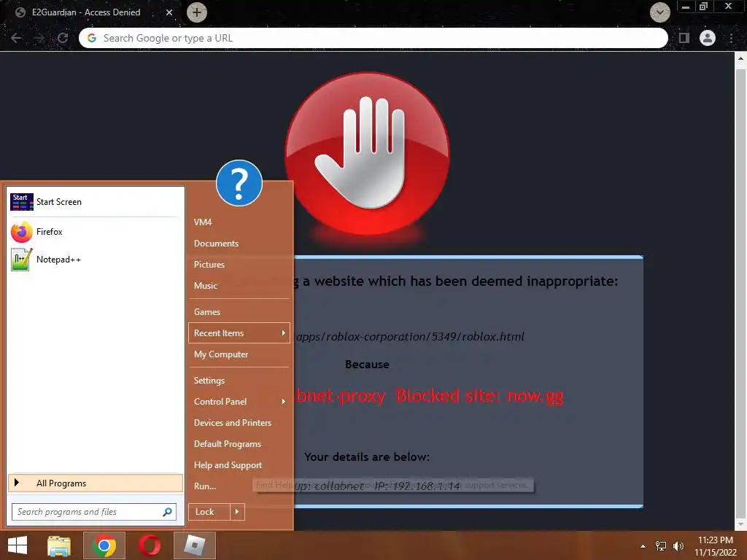
Task: Click the 'Blocked site: now.gg' text
Action: tap(479, 396)
